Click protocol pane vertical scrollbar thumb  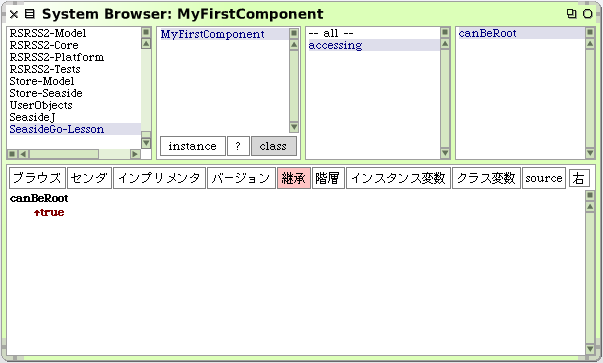pyautogui.click(x=445, y=98)
